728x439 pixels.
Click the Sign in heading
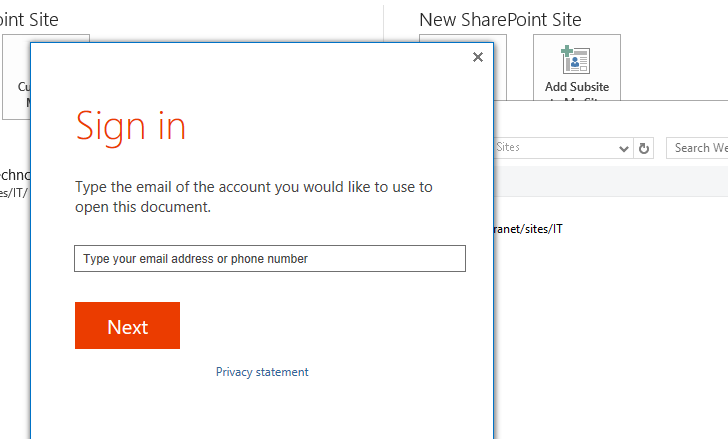[x=131, y=127]
